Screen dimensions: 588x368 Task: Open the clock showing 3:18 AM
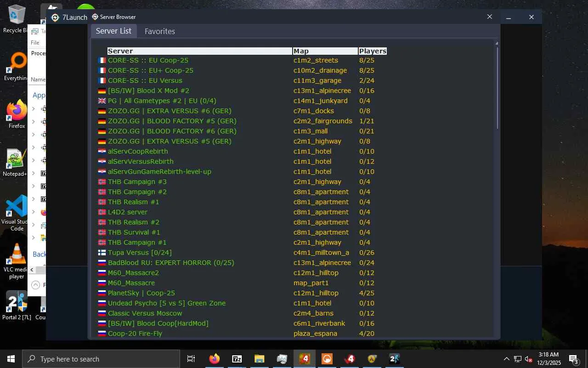pyautogui.click(x=548, y=359)
